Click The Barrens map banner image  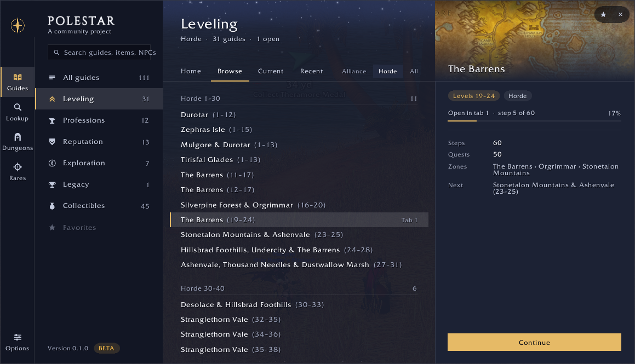pyautogui.click(x=535, y=41)
